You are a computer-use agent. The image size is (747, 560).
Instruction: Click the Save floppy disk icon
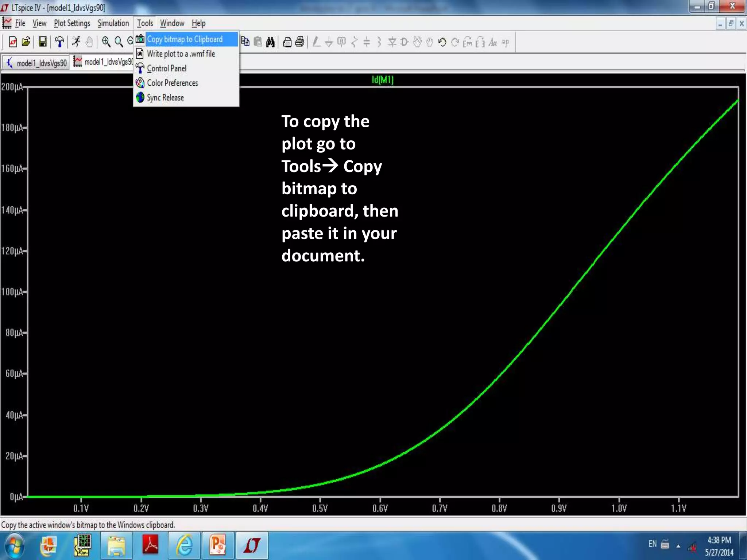pos(43,42)
